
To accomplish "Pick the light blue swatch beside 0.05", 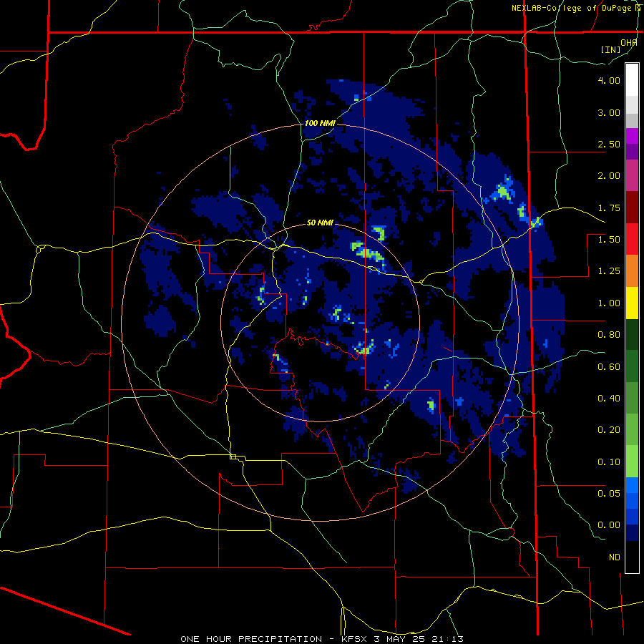I will point(632,485).
